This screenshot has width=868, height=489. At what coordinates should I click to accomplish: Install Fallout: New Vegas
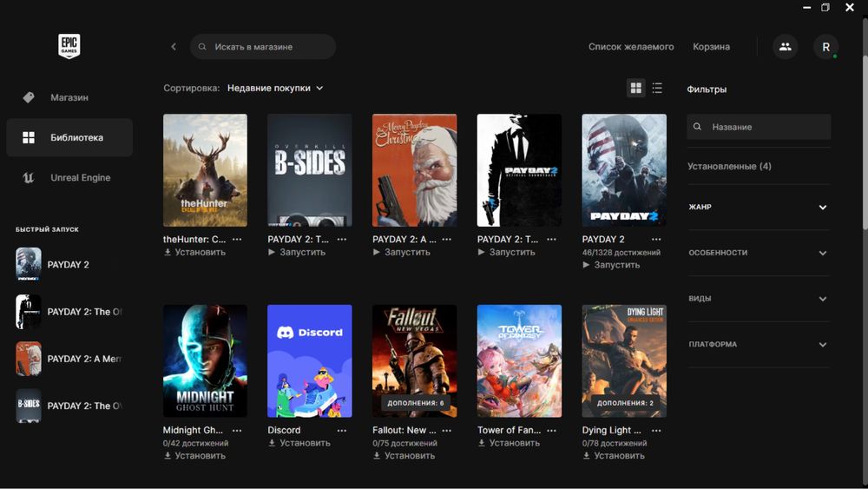(404, 455)
